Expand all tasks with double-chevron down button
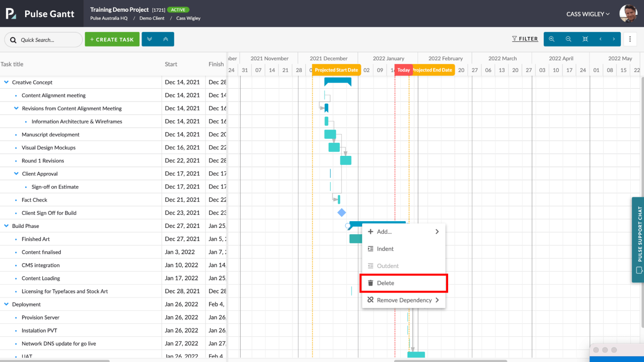The width and height of the screenshot is (644, 362). point(150,39)
